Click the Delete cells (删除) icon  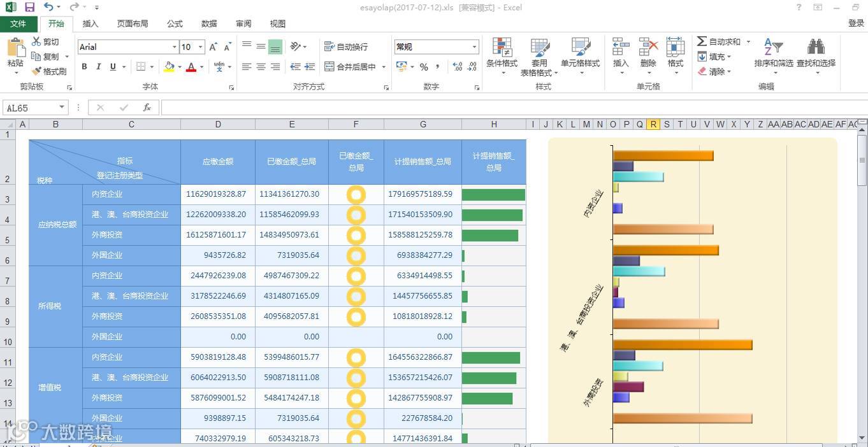click(x=648, y=48)
